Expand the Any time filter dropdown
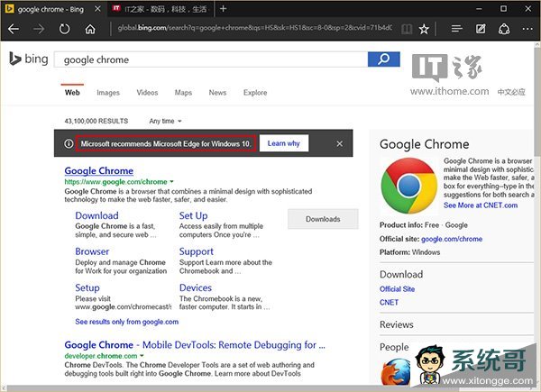 (165, 121)
